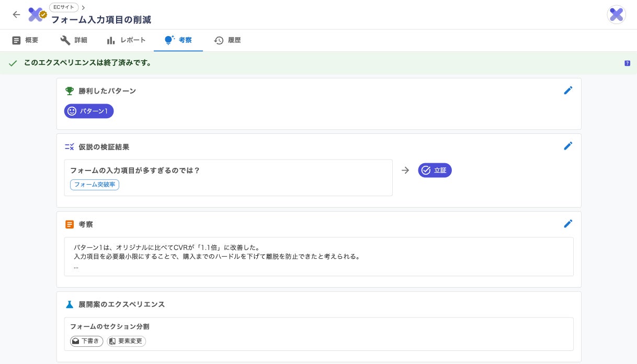Viewport: 637px width, 364px height.
Task: Open the user avatar at top right
Action: pyautogui.click(x=617, y=15)
